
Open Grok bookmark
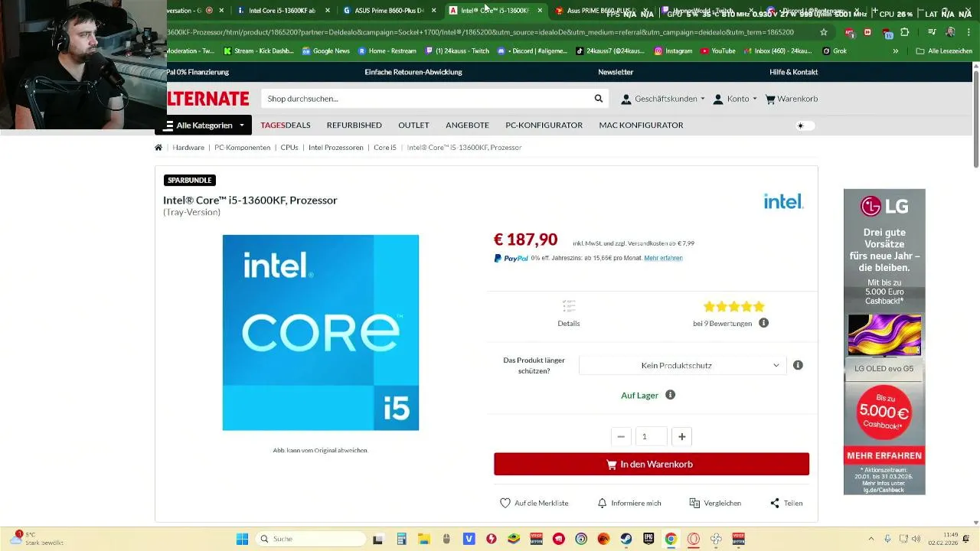pyautogui.click(x=834, y=51)
